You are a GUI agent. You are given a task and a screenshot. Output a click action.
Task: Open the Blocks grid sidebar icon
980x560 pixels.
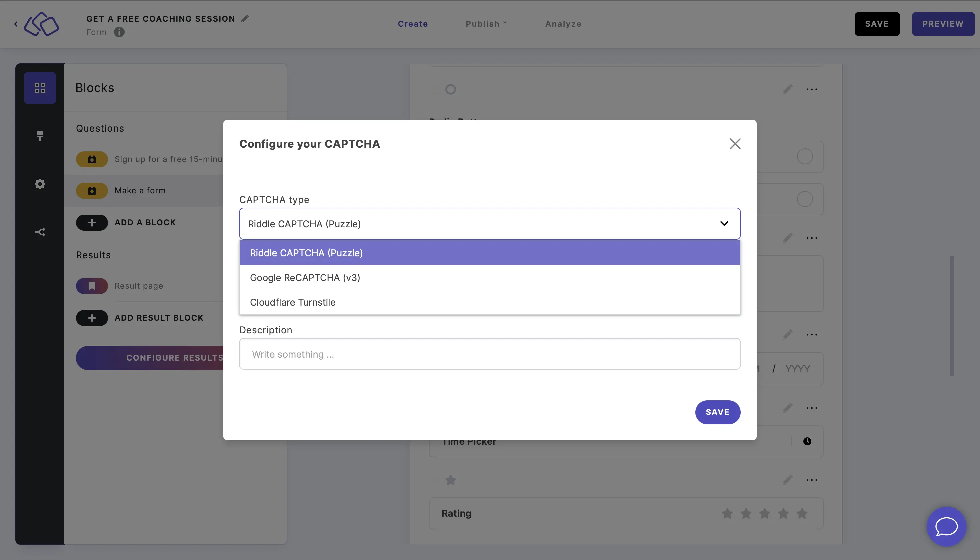(x=40, y=88)
